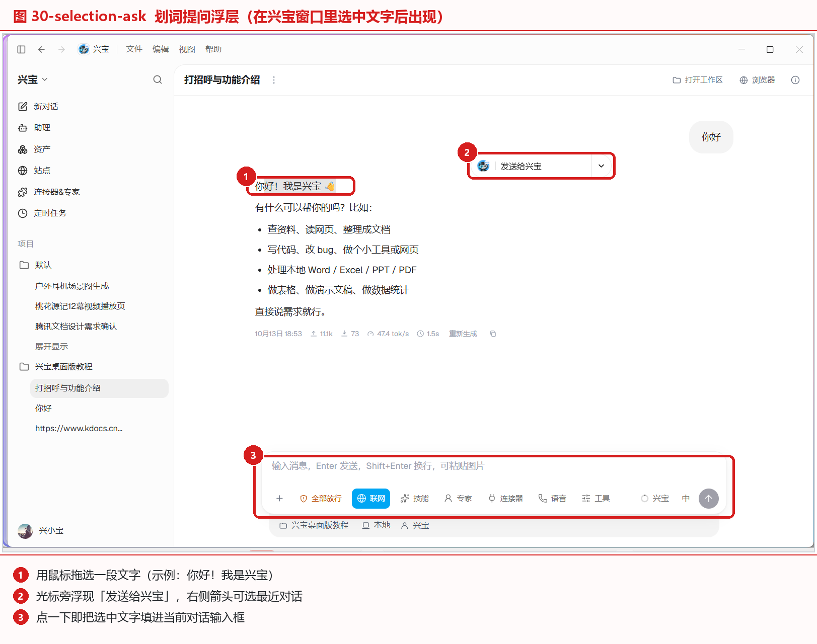817x644 pixels.
Task: Click the message input field
Action: 494,466
